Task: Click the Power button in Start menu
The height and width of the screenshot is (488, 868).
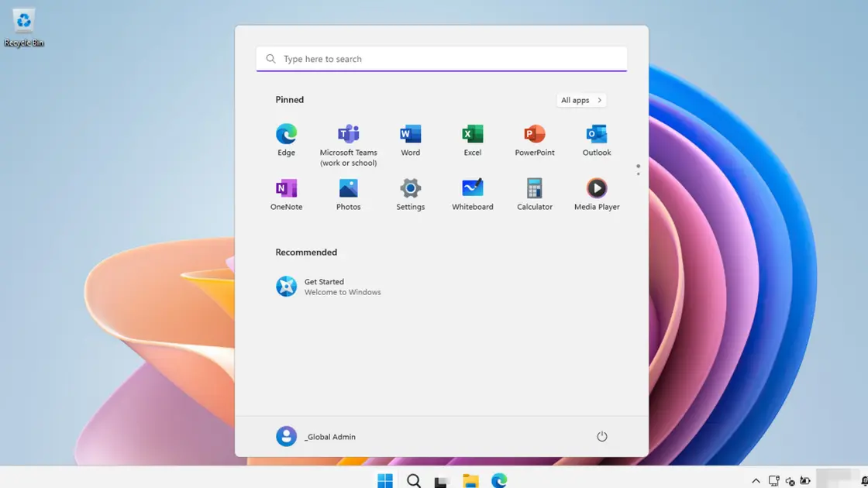Action: [x=601, y=436]
